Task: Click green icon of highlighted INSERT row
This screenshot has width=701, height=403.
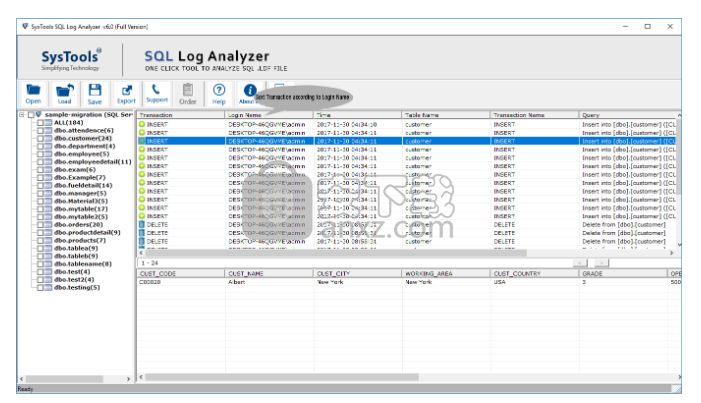Action: click(x=142, y=141)
